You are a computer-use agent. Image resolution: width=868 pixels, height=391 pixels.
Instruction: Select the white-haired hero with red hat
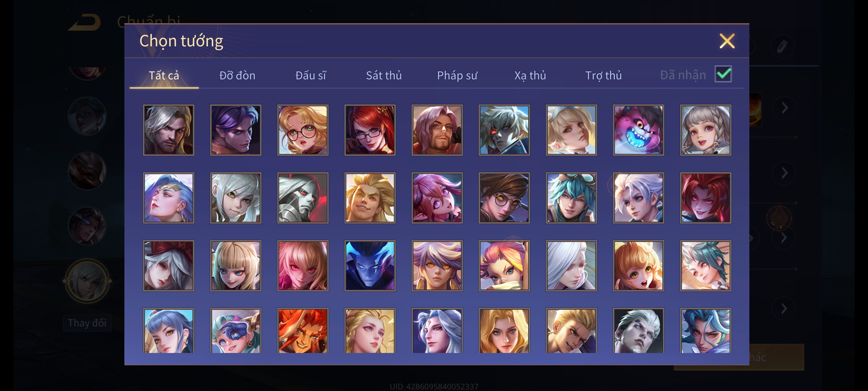pyautogui.click(x=169, y=265)
